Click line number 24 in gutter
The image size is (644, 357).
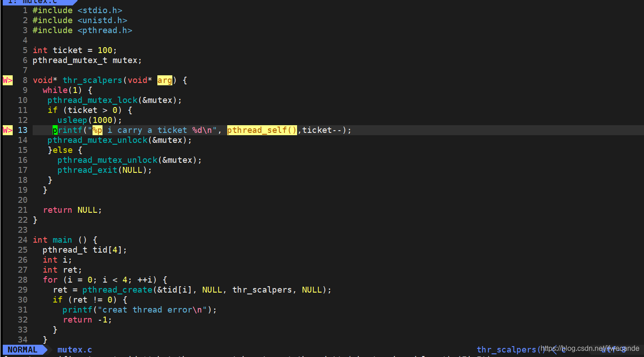pyautogui.click(x=23, y=240)
